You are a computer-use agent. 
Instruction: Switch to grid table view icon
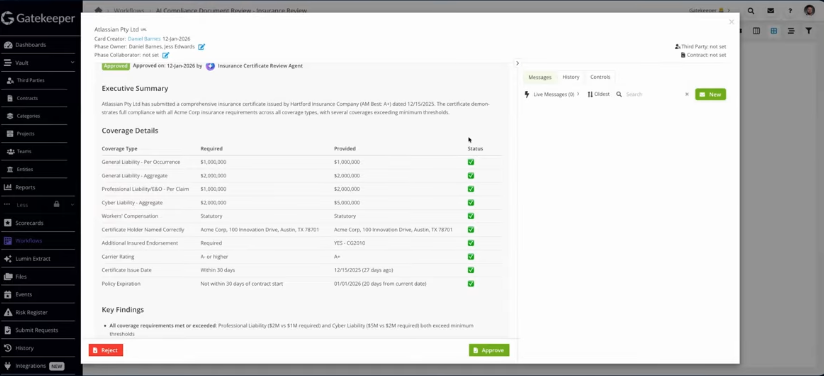click(774, 31)
